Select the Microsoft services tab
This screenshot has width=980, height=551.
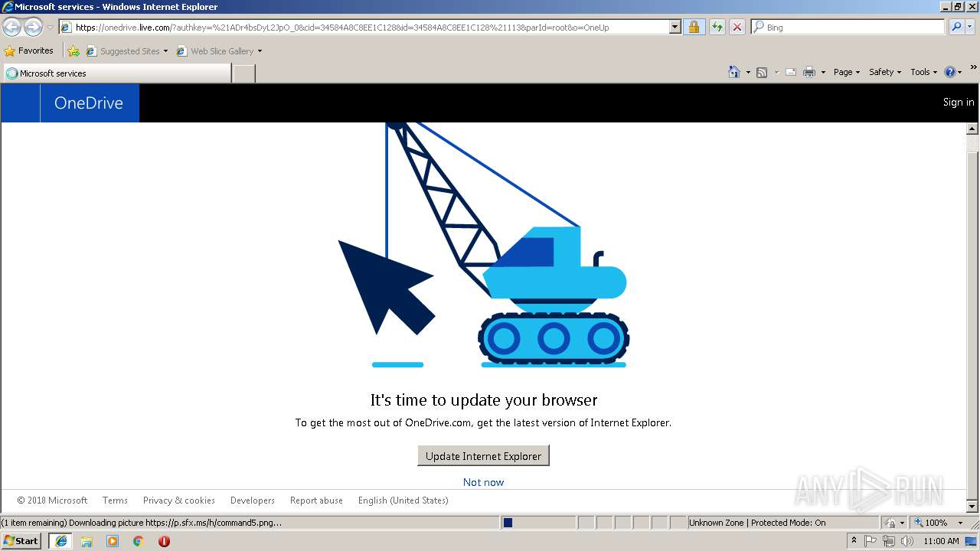click(x=116, y=73)
